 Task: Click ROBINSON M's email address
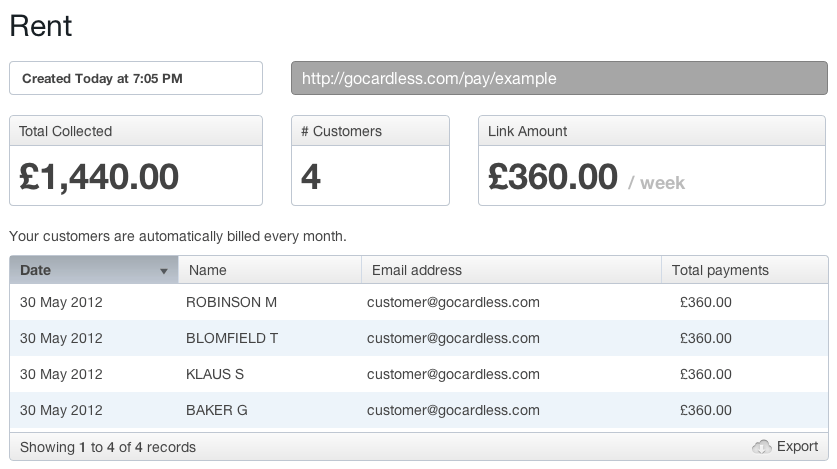(x=453, y=302)
